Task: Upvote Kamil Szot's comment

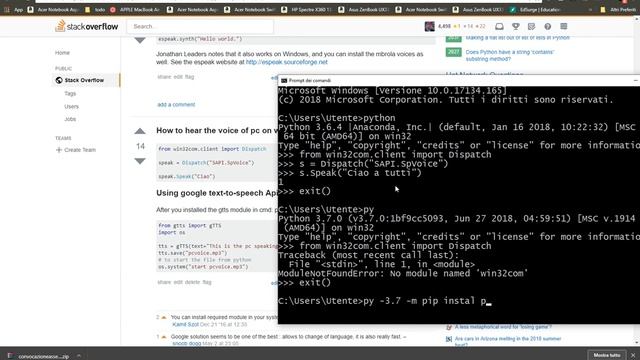Action: 164,317
